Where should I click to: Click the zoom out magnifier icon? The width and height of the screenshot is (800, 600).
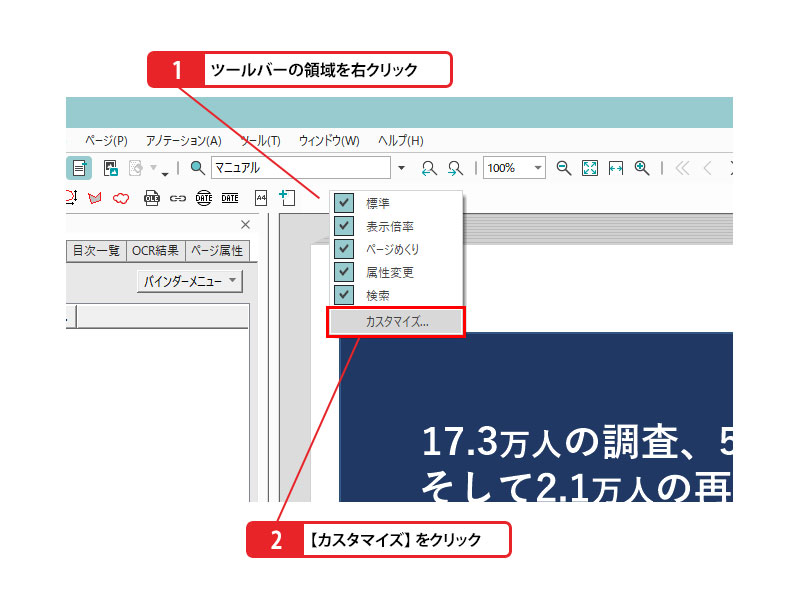[564, 168]
